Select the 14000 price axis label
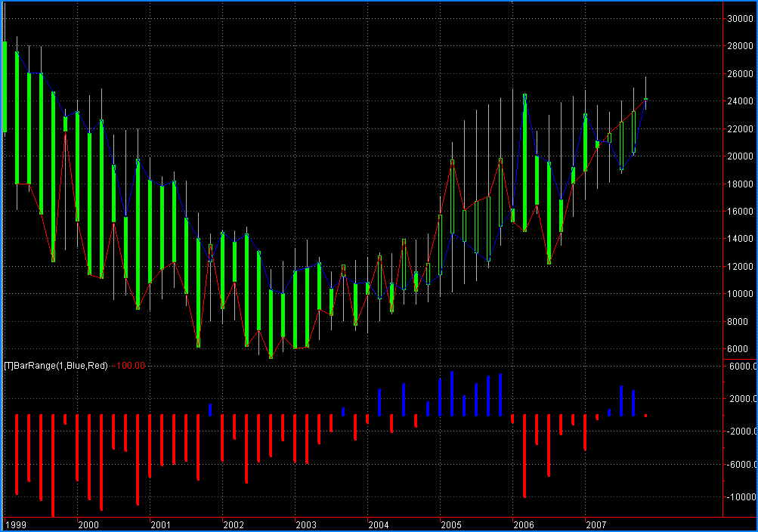 [x=740, y=239]
